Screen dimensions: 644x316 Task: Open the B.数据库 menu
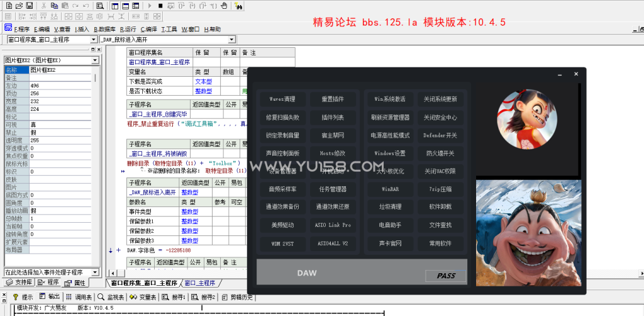(x=104, y=29)
